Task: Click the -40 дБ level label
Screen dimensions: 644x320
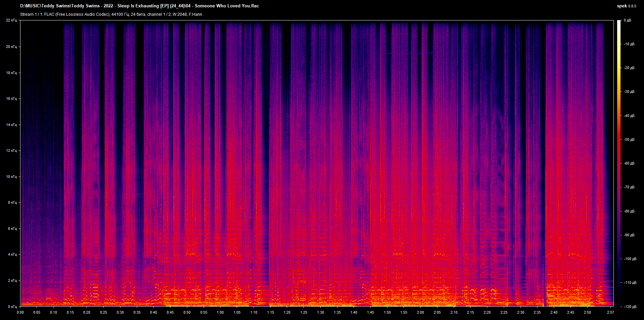Action: point(629,116)
